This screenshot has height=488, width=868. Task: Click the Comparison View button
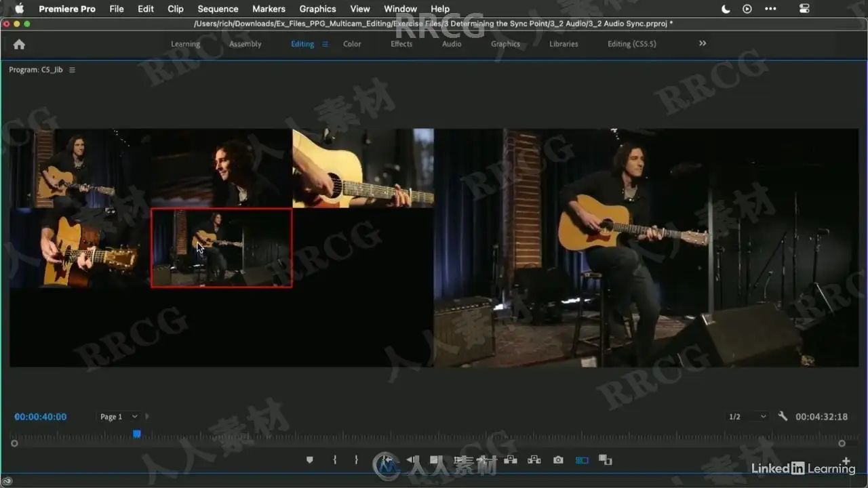point(606,460)
